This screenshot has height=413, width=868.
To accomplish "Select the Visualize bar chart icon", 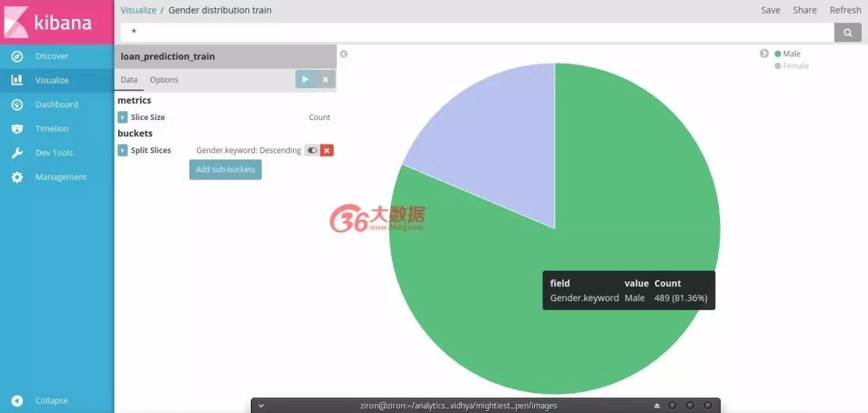I will (17, 80).
